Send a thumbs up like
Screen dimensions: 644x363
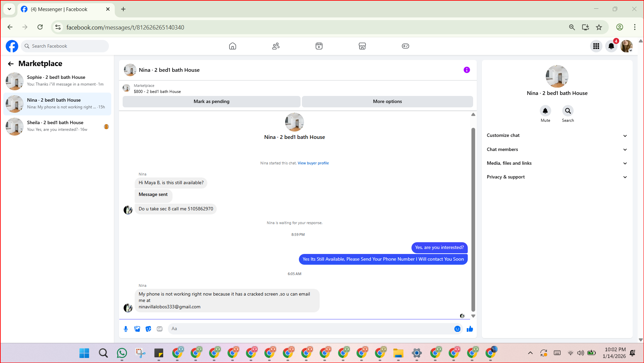point(470,329)
